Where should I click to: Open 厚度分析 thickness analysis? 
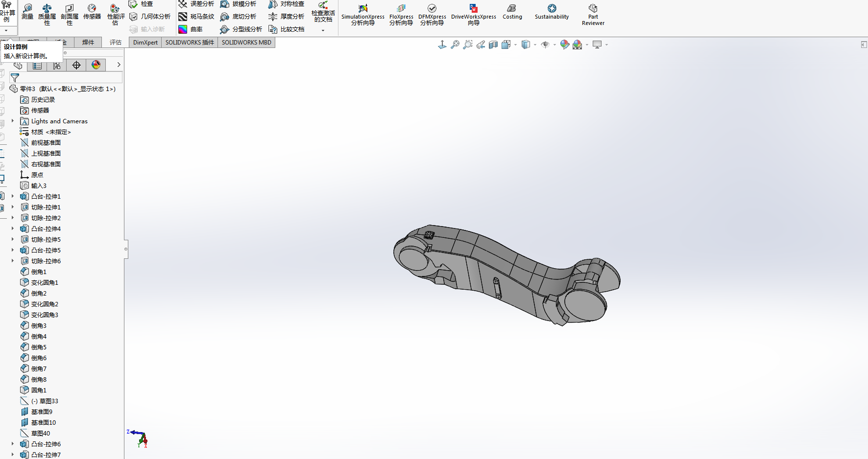(x=286, y=17)
